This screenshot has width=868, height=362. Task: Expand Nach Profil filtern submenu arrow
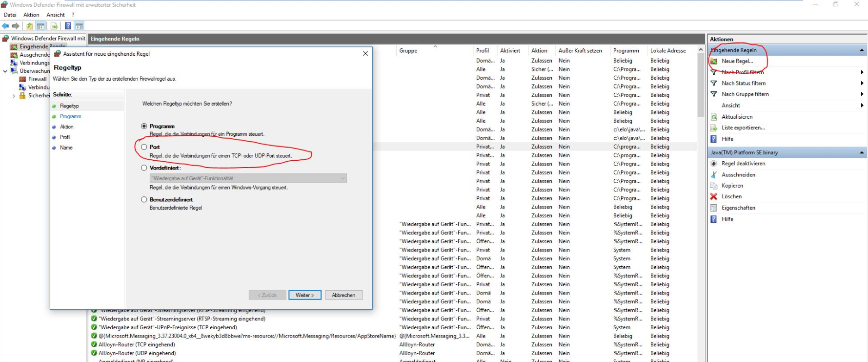click(862, 72)
